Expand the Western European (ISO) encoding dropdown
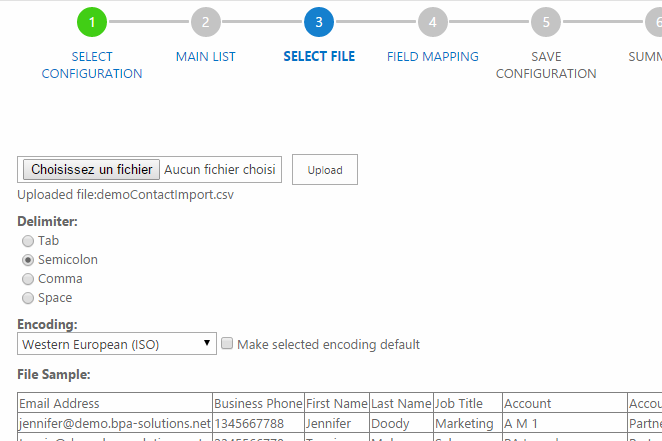The image size is (662, 441). 117,344
